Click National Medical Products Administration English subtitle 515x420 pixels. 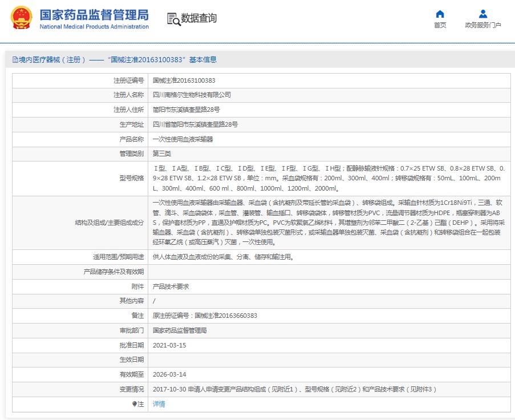[94, 27]
